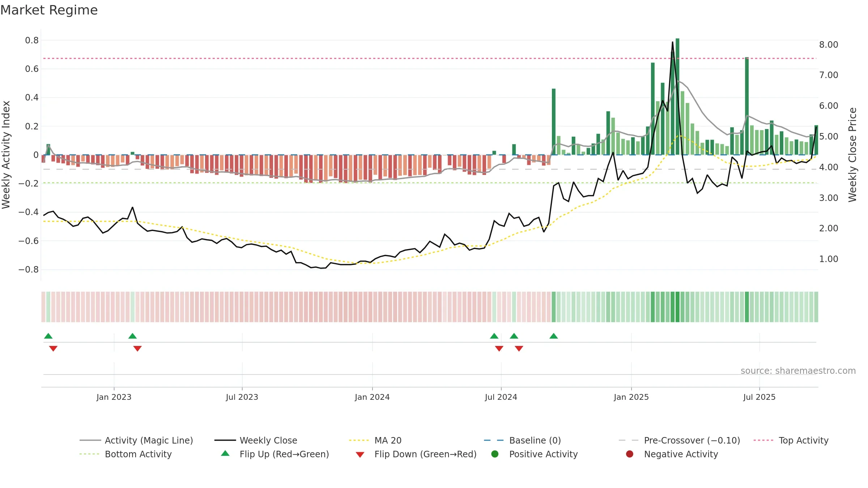The width and height of the screenshot is (868, 488).
Task: Click the −0.8 activity axis tick label
Action: click(x=29, y=269)
